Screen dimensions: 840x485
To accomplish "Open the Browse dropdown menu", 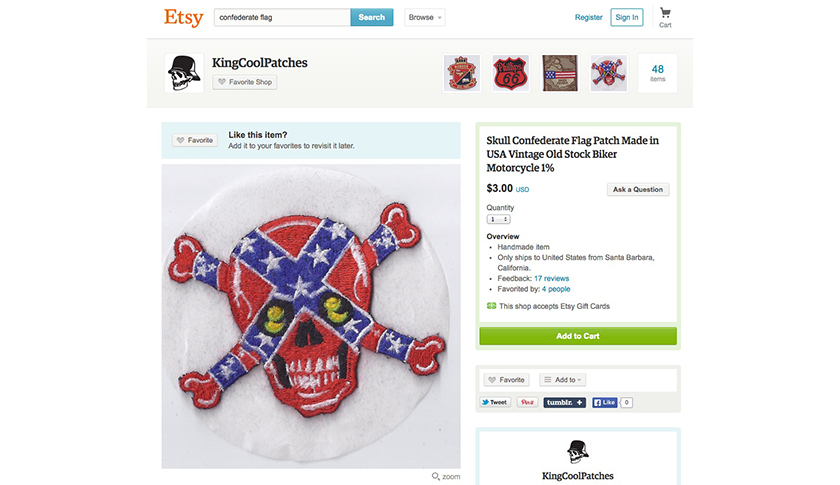I will (x=425, y=17).
